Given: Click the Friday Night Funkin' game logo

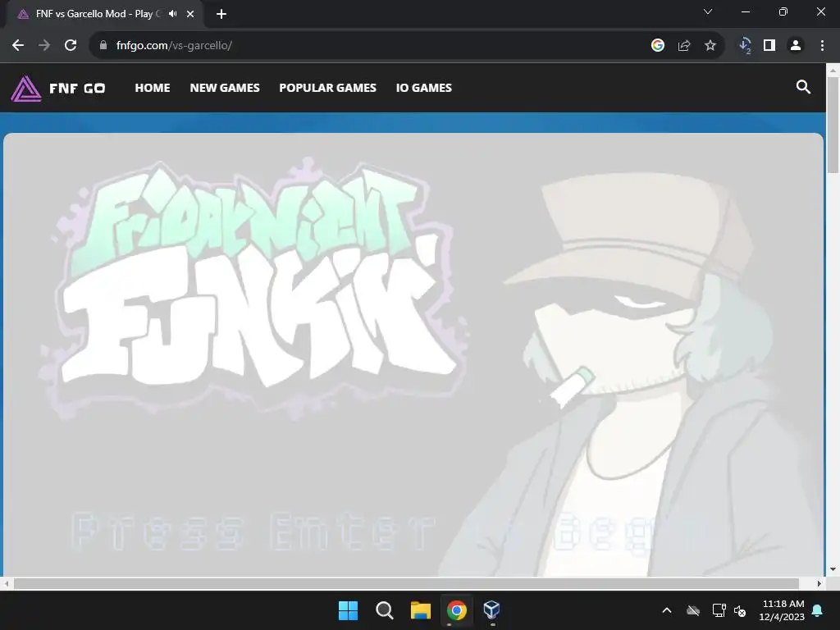Looking at the screenshot, I should tap(254, 286).
